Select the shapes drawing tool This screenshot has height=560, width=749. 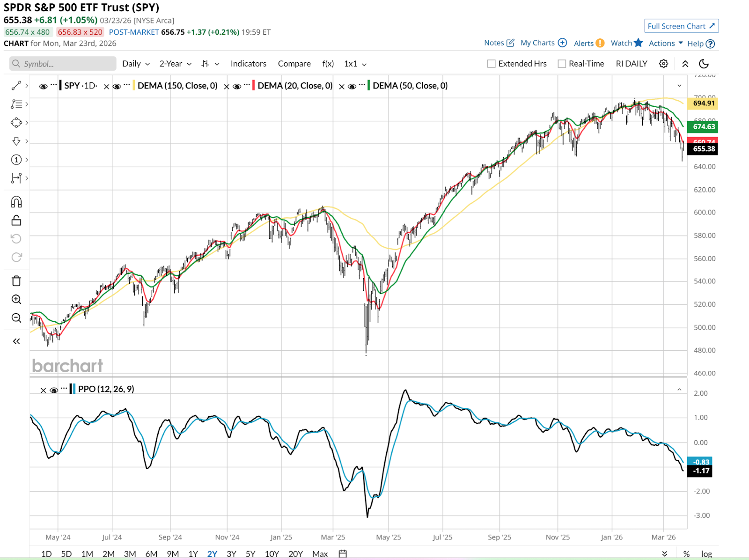click(x=16, y=123)
